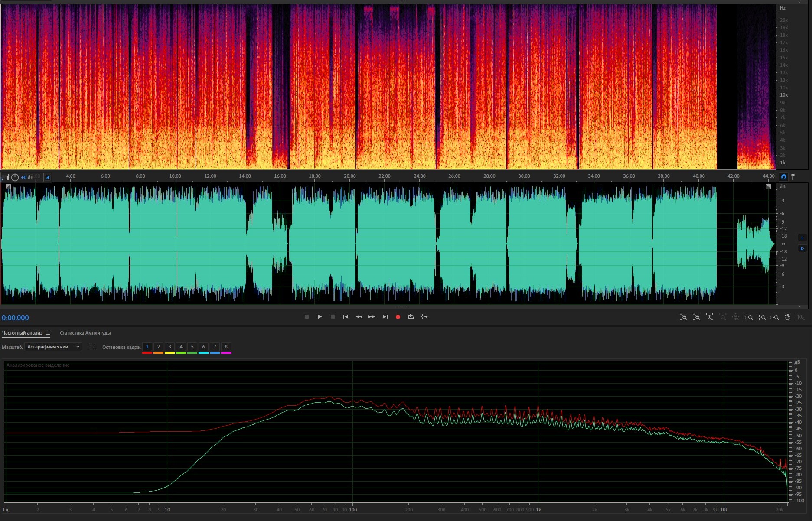Click the headphones icon right of timeline
812x521 pixels.
(x=784, y=177)
